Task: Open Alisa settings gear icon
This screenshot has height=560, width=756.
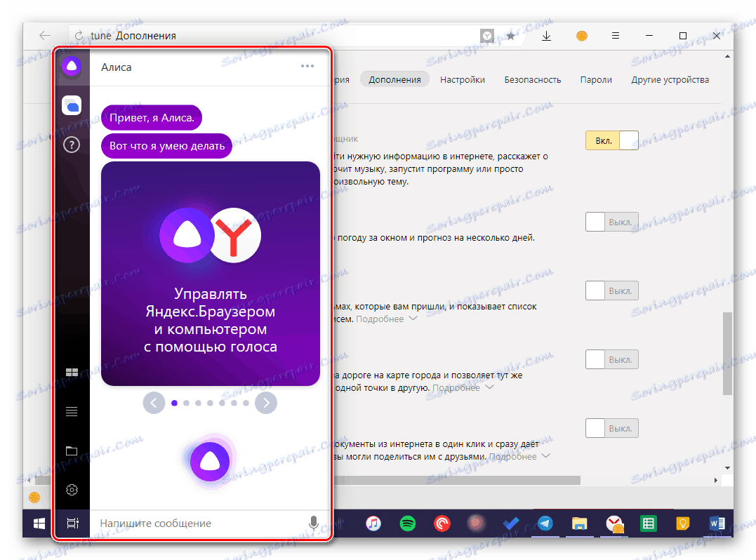Action: (72, 490)
